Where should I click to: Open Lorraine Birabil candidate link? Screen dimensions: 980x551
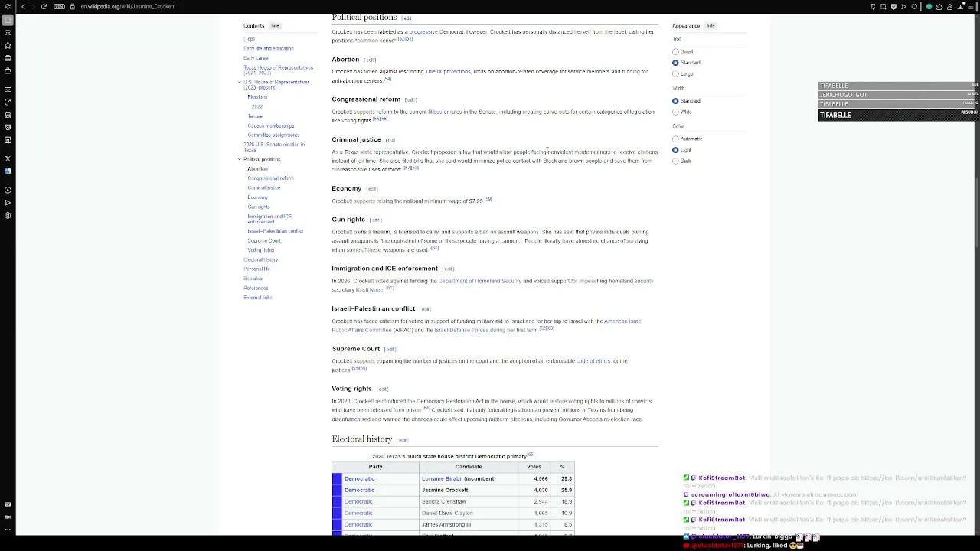click(x=443, y=478)
